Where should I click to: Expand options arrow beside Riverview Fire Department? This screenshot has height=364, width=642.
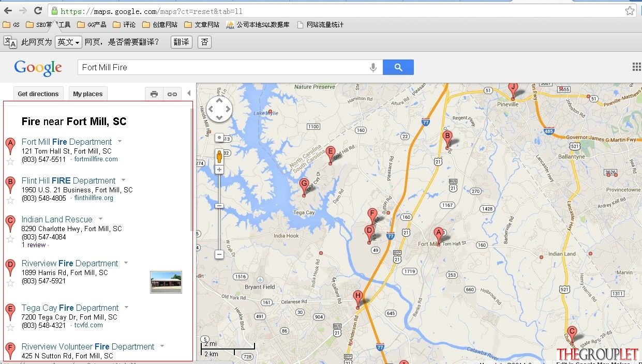(126, 263)
